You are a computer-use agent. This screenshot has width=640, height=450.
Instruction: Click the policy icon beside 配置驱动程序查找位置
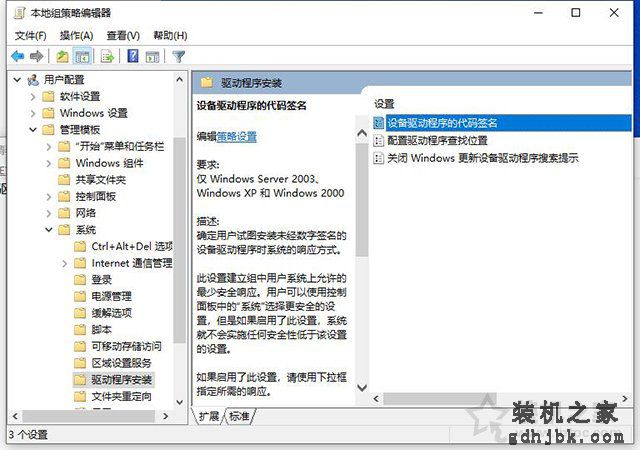(x=379, y=140)
